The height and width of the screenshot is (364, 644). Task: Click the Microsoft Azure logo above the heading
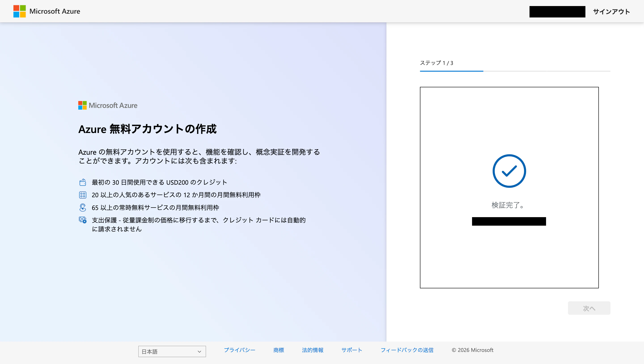108,105
